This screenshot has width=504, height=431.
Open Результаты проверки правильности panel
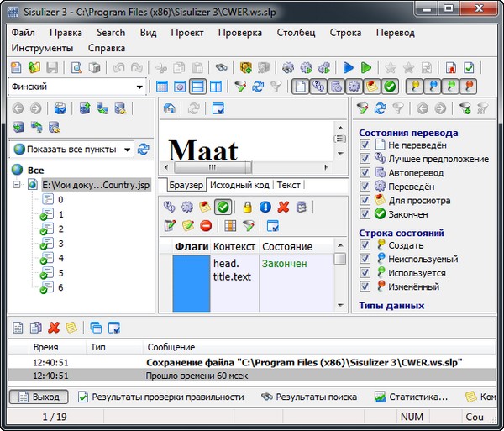coord(160,397)
